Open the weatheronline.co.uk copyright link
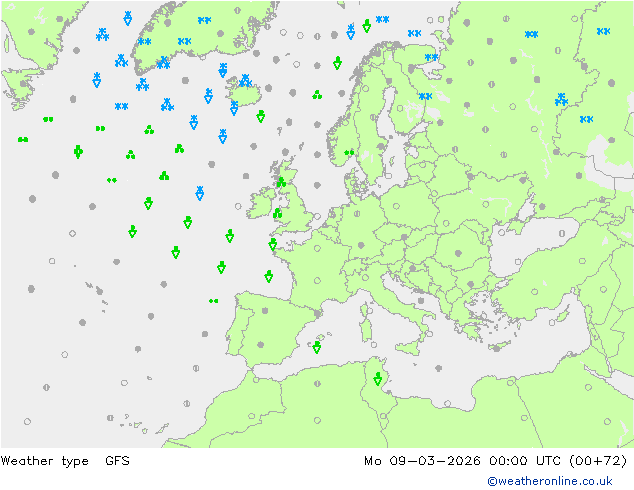This screenshot has width=634, height=490. 550,481
